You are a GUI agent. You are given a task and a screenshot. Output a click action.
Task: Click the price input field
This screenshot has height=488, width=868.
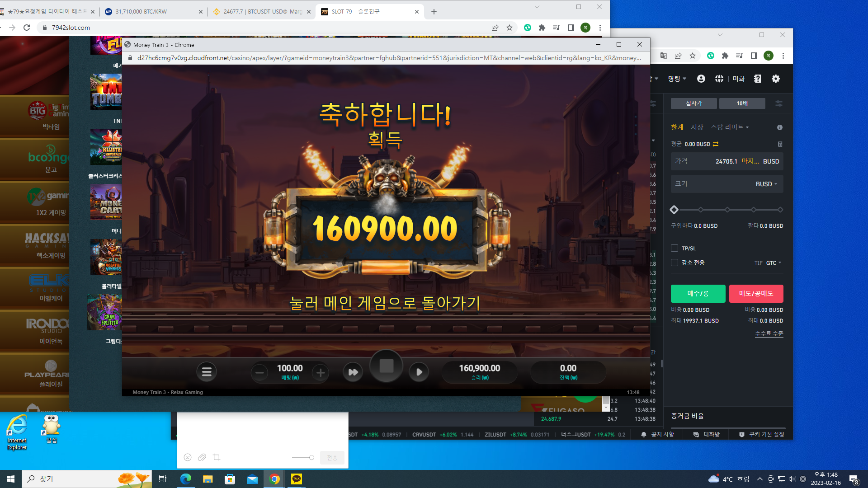click(727, 161)
